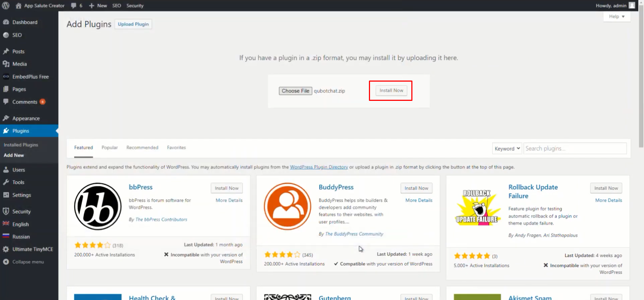Switch to the Recommended tab
The height and width of the screenshot is (300, 644).
(x=142, y=148)
